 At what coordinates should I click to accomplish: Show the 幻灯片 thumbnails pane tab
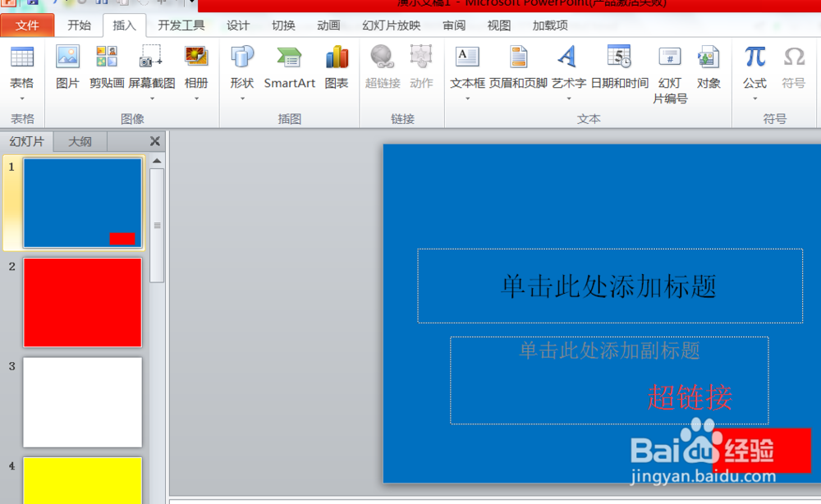[x=27, y=141]
